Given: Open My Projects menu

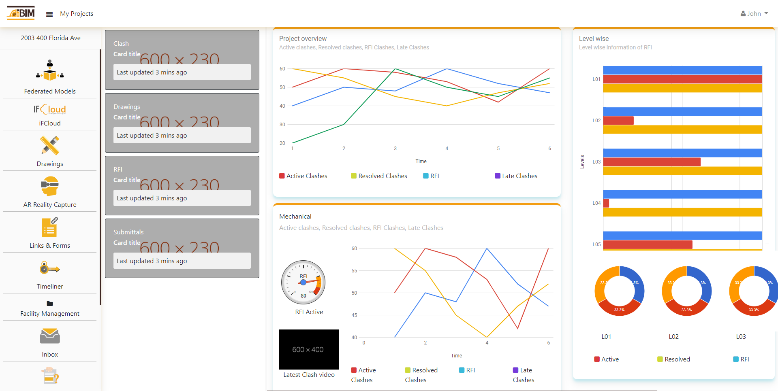Looking at the screenshot, I should click(76, 14).
